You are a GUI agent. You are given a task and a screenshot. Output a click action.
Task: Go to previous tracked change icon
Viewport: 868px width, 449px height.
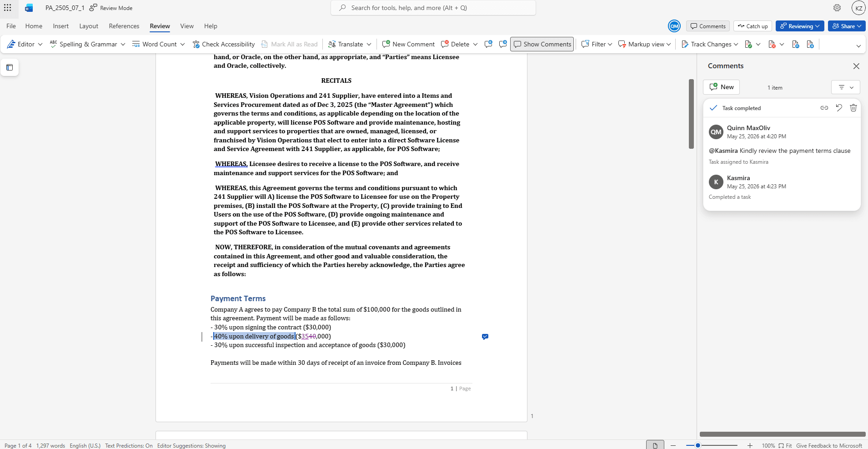click(796, 44)
